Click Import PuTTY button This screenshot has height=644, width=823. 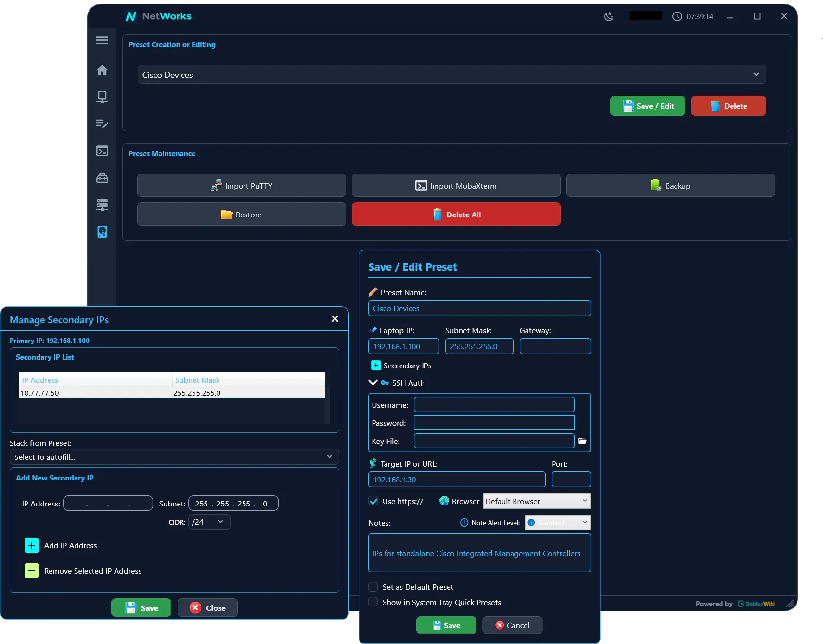(242, 186)
